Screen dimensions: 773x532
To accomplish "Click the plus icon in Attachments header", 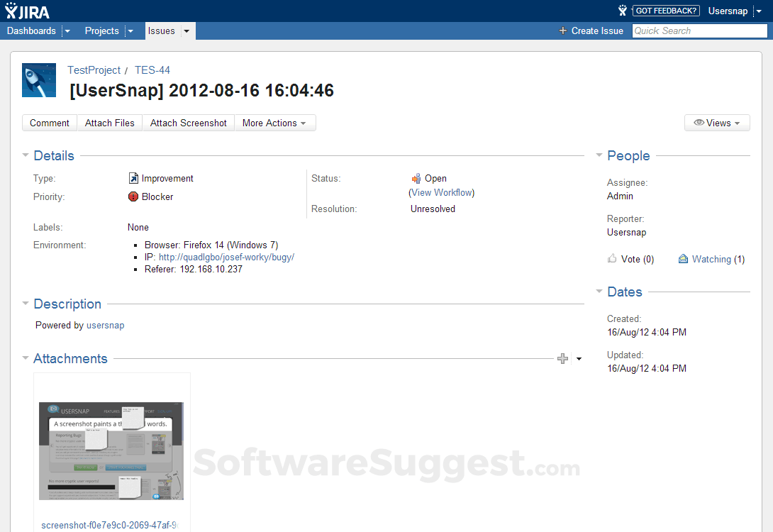I will tap(562, 358).
